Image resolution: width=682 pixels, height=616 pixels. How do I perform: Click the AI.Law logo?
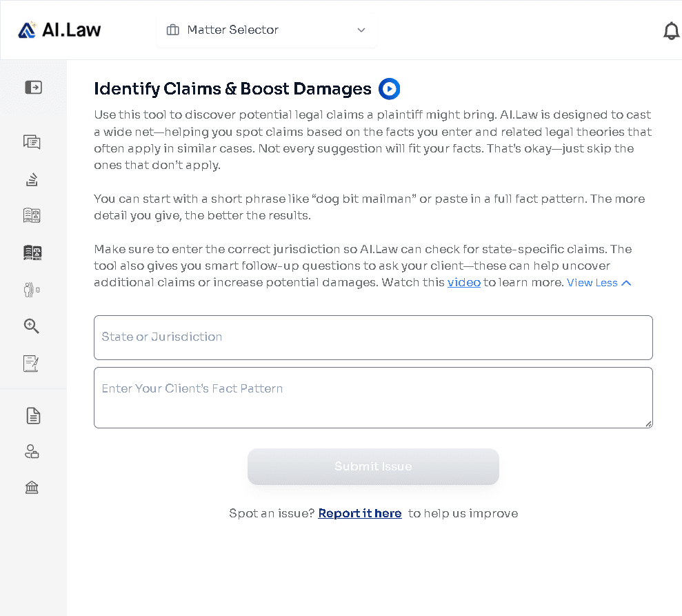(59, 30)
